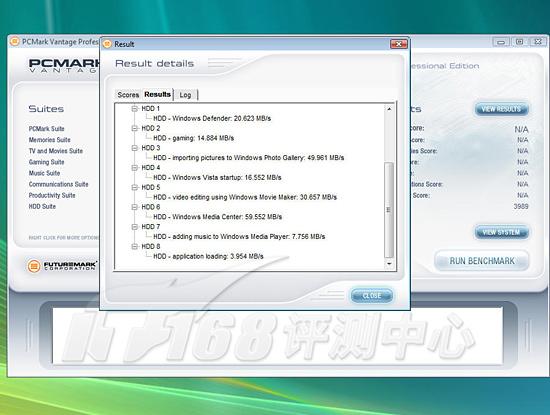Click the vertical scrollbar thumb in results list
Screen dimensions: 550x415
(389, 210)
